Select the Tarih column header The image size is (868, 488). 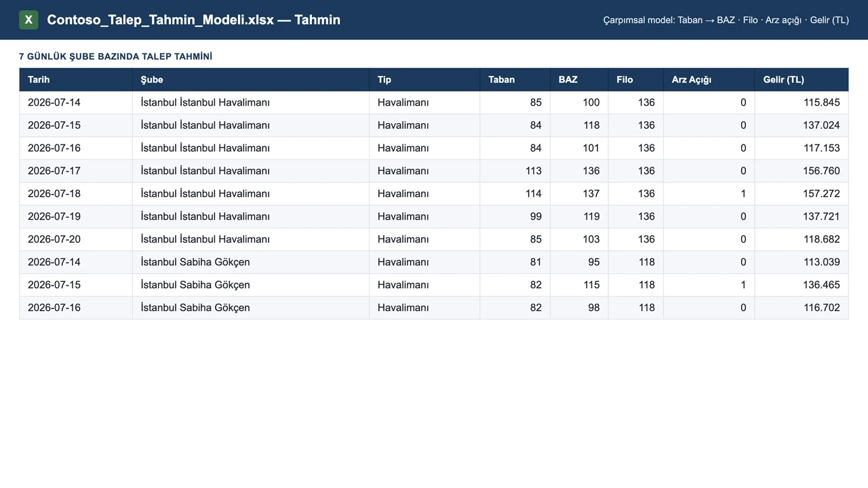click(76, 79)
